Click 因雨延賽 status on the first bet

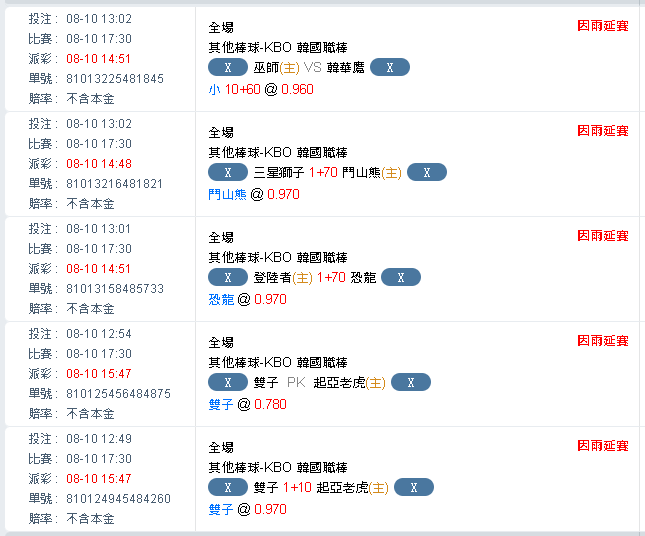point(603,26)
